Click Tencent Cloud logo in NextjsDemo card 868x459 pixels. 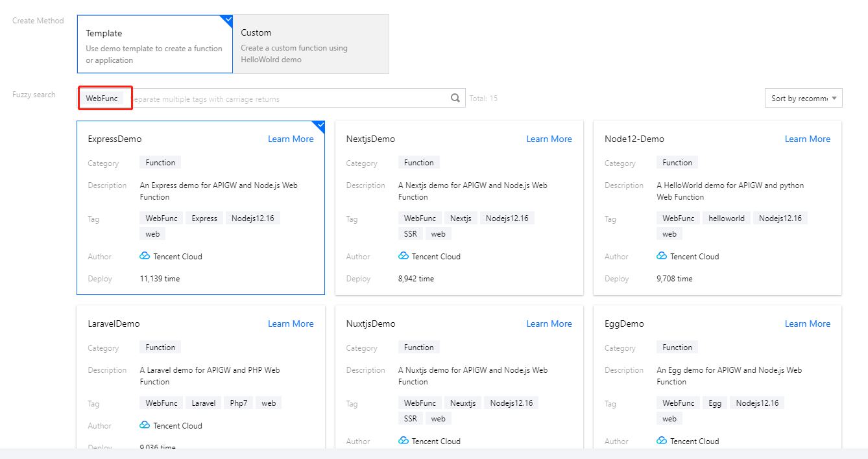(x=404, y=256)
